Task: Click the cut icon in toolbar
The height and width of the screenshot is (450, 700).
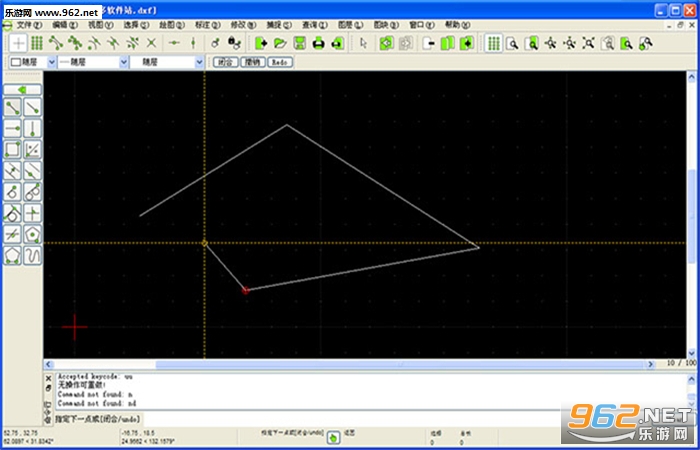Action: click(429, 43)
